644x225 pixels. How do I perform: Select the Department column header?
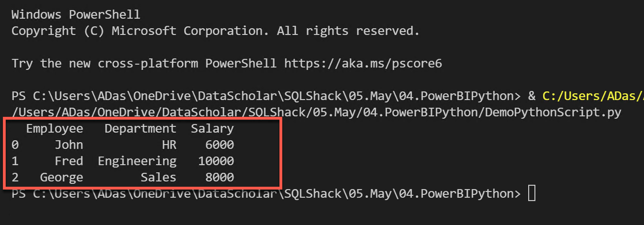pyautogui.click(x=141, y=129)
